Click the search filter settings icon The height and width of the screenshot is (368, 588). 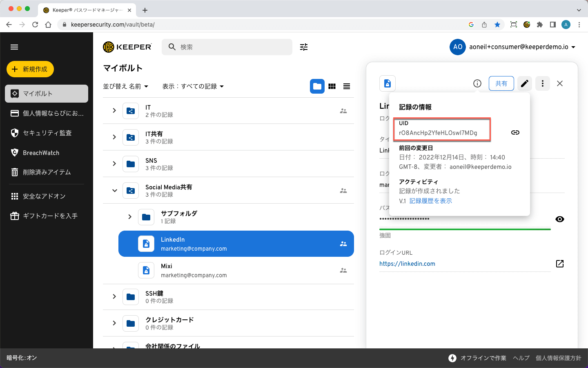click(304, 47)
